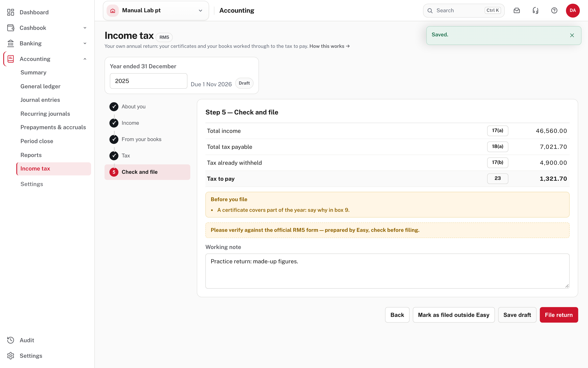Click the search magnifier icon
This screenshot has height=368, width=588.
coord(430,10)
